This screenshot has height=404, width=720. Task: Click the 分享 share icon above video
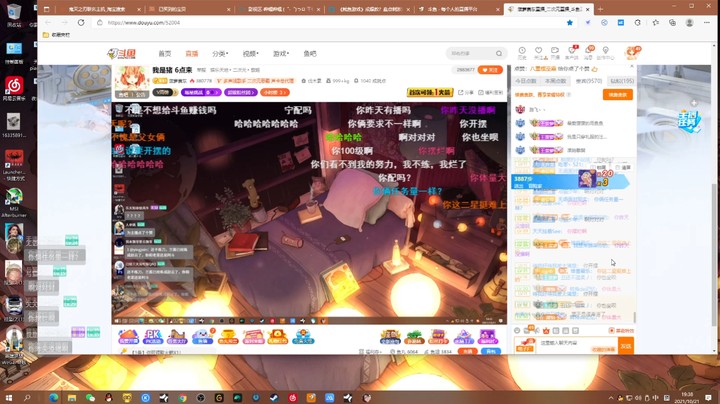tap(466, 93)
